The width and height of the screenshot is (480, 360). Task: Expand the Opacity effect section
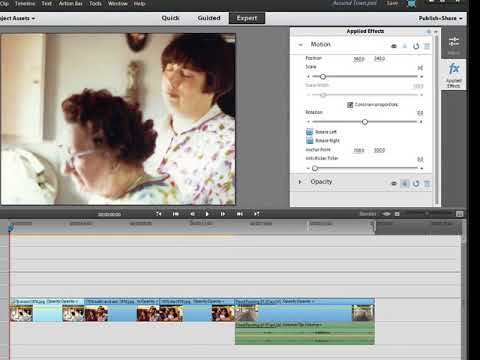300,182
